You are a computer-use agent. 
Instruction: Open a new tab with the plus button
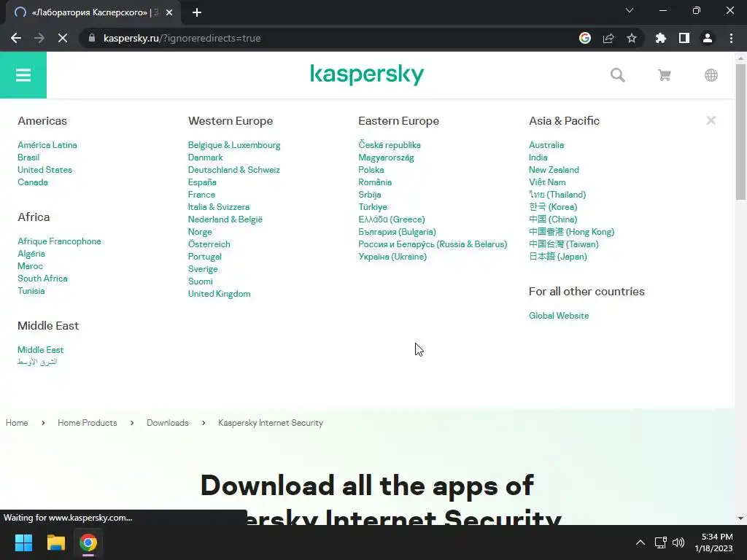197,12
